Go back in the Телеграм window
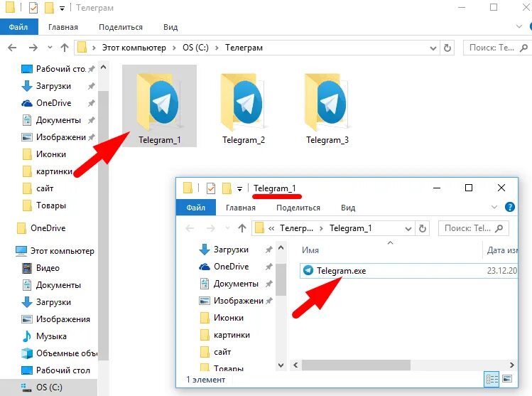532x396 pixels. 12,48
